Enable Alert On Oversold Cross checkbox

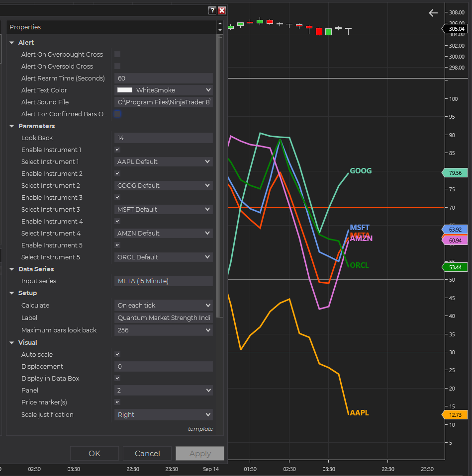[x=117, y=66]
